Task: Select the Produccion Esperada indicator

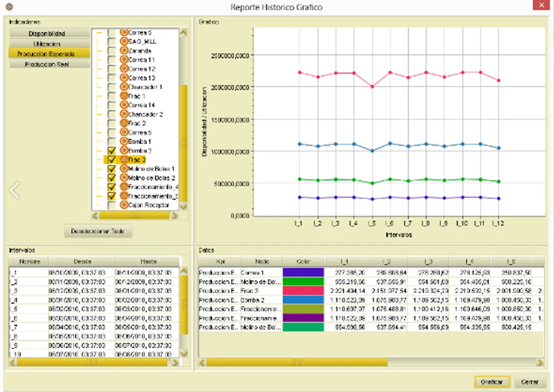Action: coord(50,54)
